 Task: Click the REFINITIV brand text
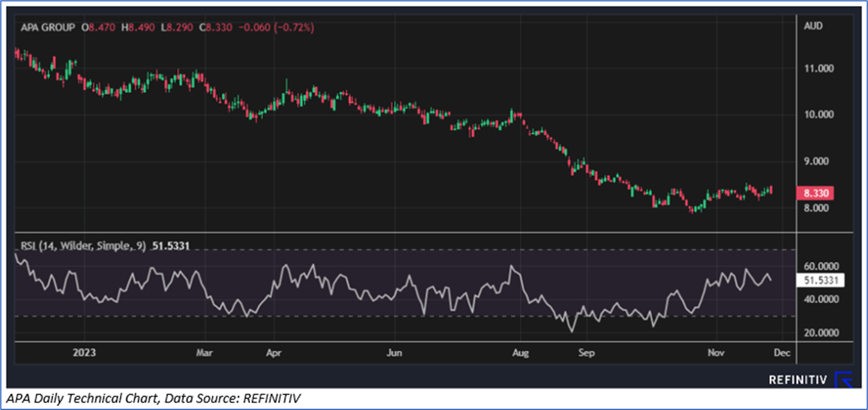(x=799, y=380)
